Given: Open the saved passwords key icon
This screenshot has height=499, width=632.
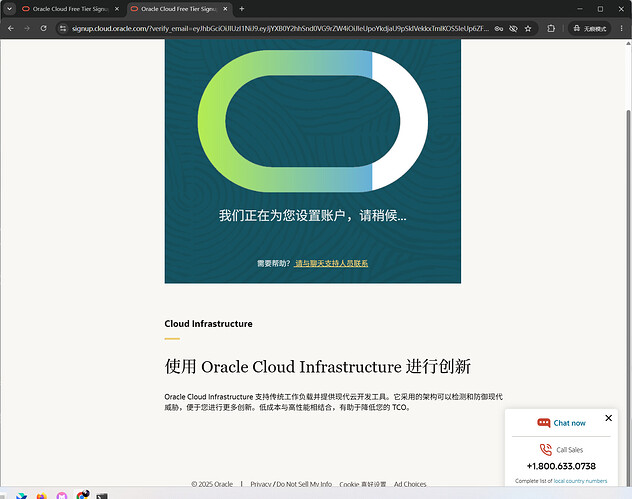Looking at the screenshot, I should click(499, 29).
